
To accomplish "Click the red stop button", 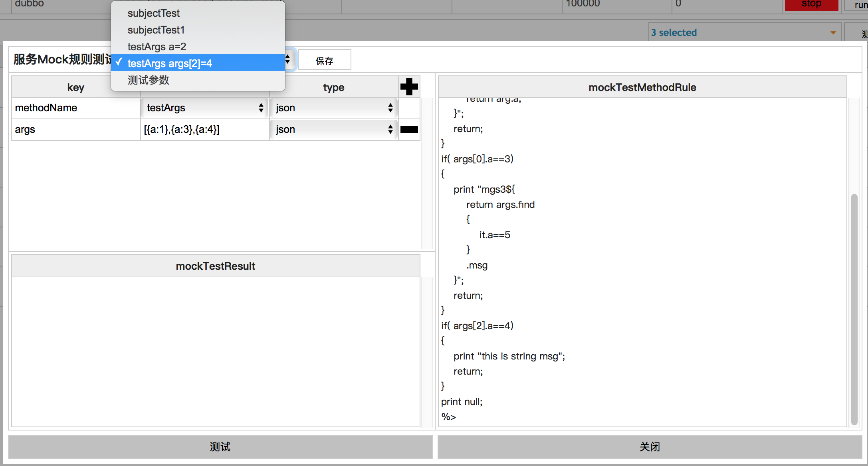I will coord(811,4).
